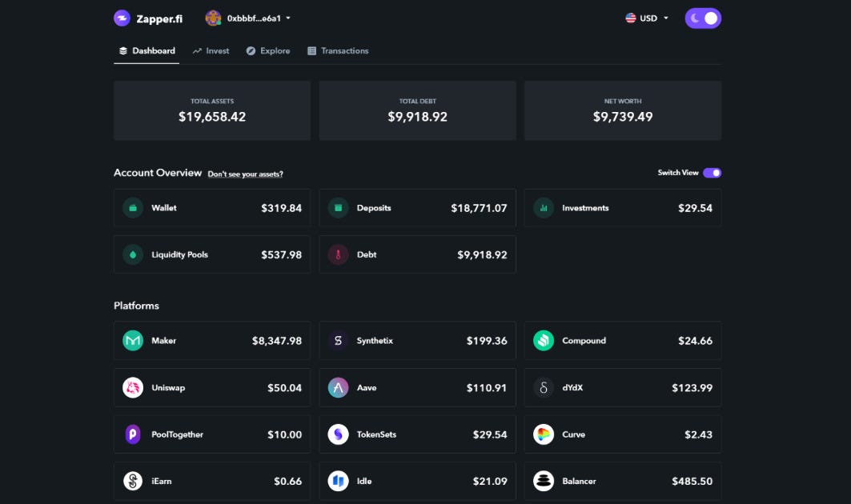Screen dimensions: 851x504
Task: Open the Explore tab
Action: point(268,50)
